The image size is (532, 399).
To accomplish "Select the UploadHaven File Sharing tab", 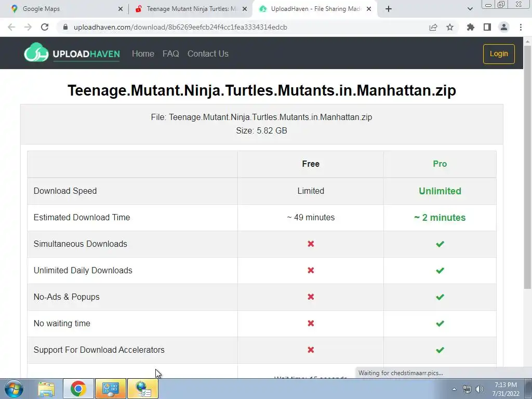I will coord(315,9).
